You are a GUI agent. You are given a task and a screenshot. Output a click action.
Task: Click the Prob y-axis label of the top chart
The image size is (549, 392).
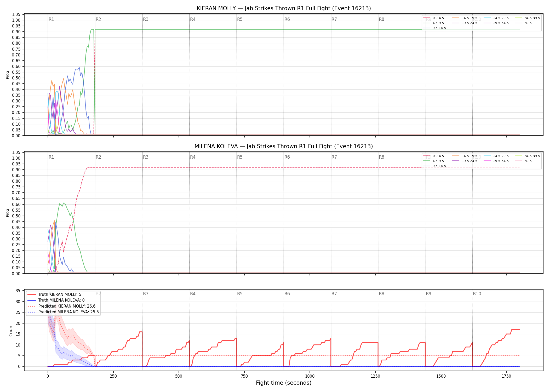coord(8,75)
